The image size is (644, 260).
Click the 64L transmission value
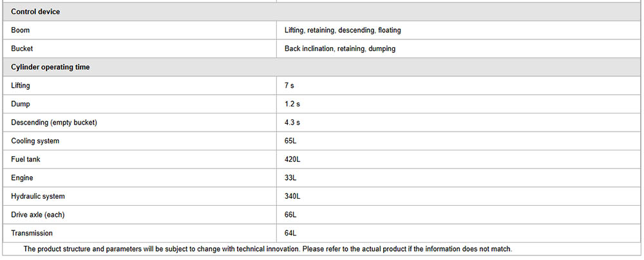click(290, 233)
